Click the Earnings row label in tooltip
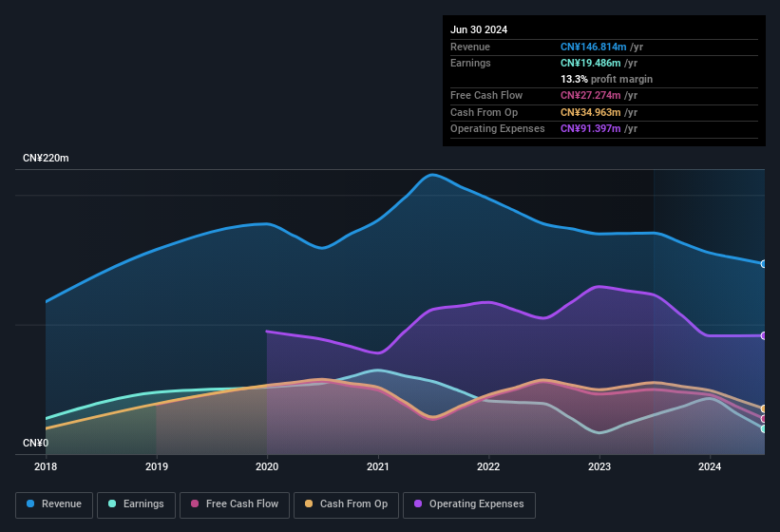This screenshot has height=532, width=780. [x=470, y=63]
